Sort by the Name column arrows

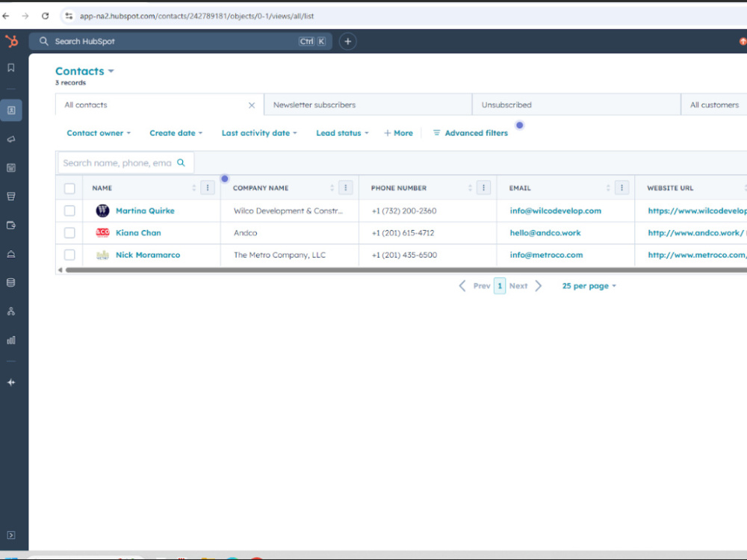coord(194,187)
